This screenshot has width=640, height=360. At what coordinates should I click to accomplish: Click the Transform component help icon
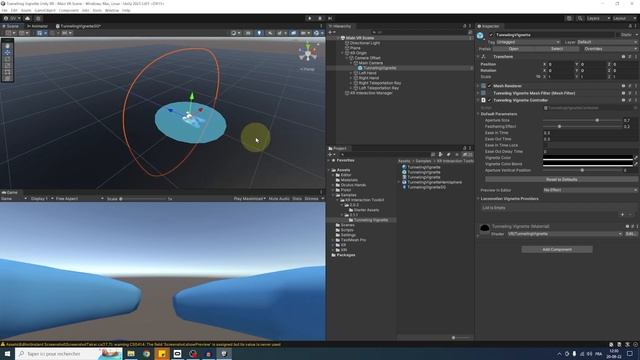(x=623, y=57)
